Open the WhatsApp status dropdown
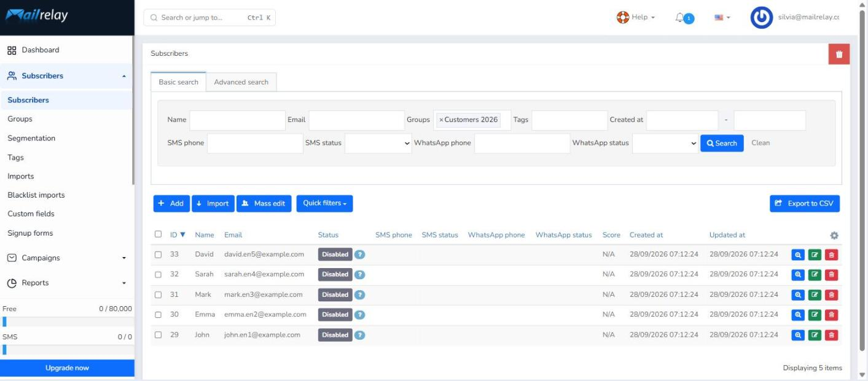The width and height of the screenshot is (868, 381). click(x=665, y=143)
